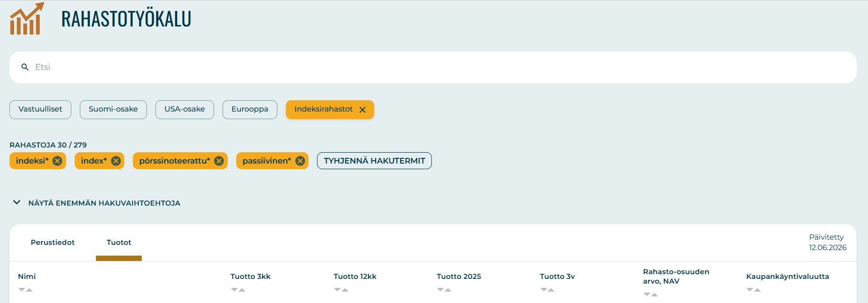Sort by Nimi column arrows
868x303 pixels.
click(26, 290)
